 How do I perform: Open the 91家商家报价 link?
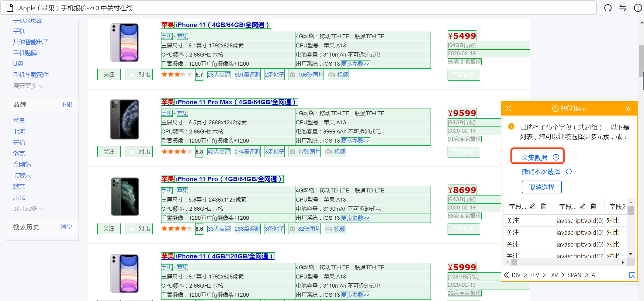(465, 139)
